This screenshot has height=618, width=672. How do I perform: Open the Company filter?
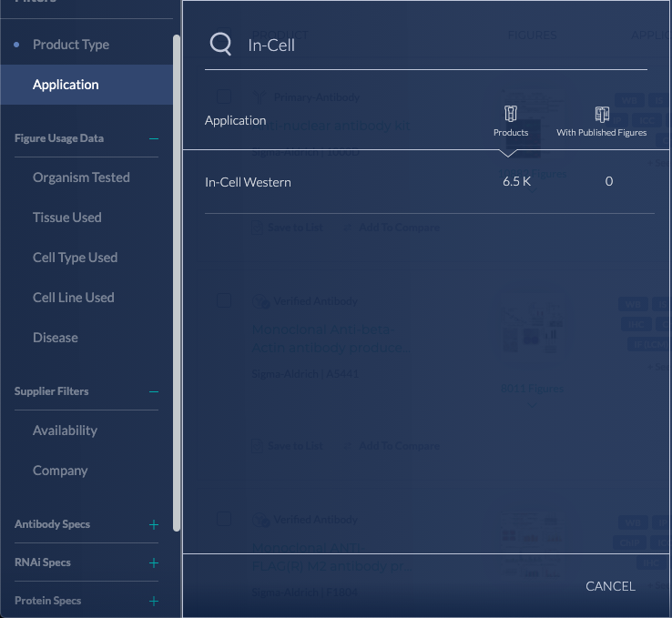[60, 471]
